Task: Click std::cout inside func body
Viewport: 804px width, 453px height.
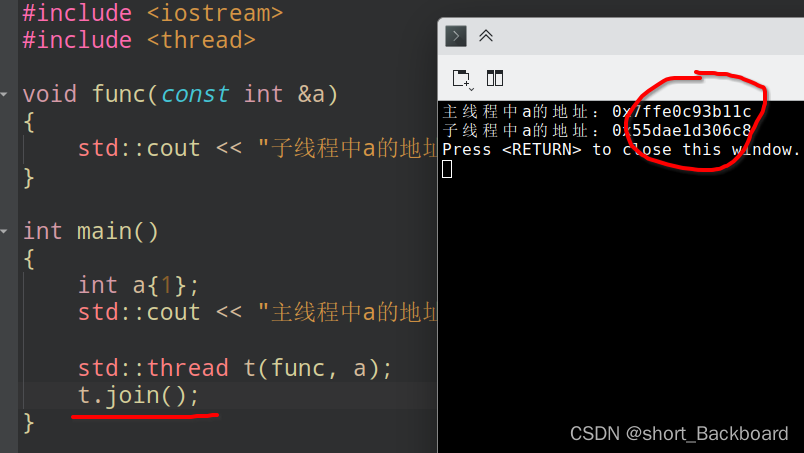Action: (139, 149)
